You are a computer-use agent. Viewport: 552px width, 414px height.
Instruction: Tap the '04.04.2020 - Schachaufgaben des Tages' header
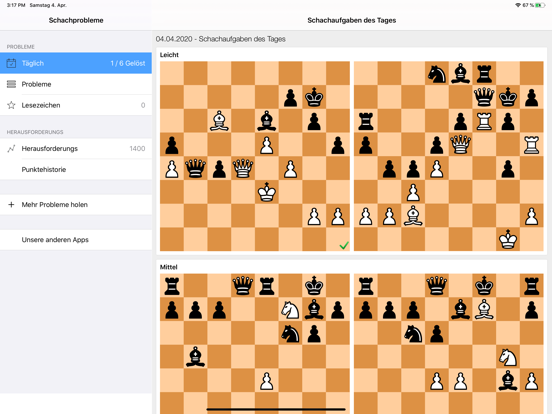coord(220,39)
